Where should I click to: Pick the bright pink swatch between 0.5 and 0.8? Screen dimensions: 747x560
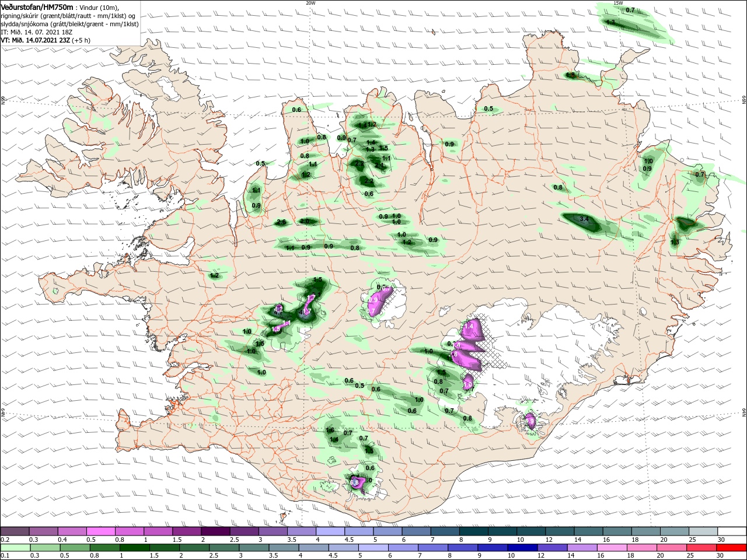pos(100,531)
